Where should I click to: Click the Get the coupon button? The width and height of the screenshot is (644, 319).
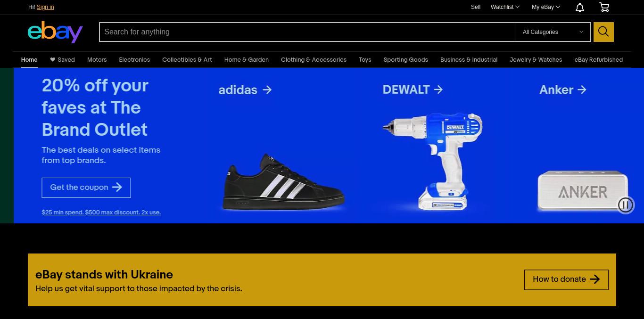pos(86,188)
